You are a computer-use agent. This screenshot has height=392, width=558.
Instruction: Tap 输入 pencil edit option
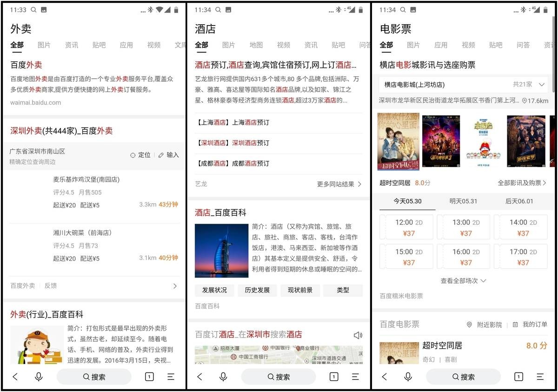point(168,155)
